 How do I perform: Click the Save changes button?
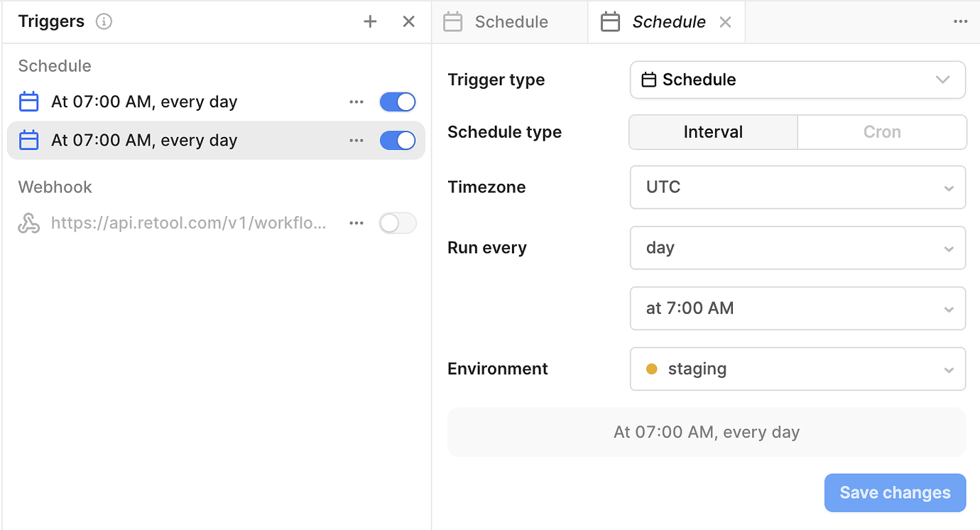(895, 493)
